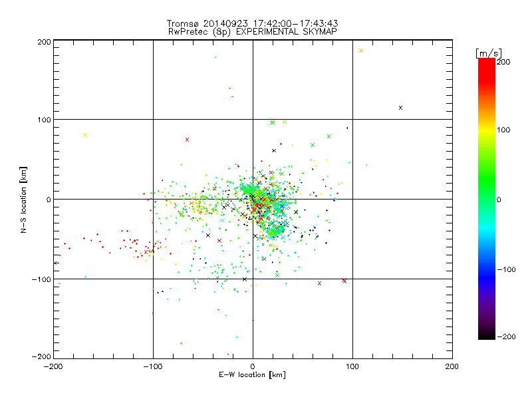
Task: Click the lone yellow X marker at far left
Action: coord(85,135)
